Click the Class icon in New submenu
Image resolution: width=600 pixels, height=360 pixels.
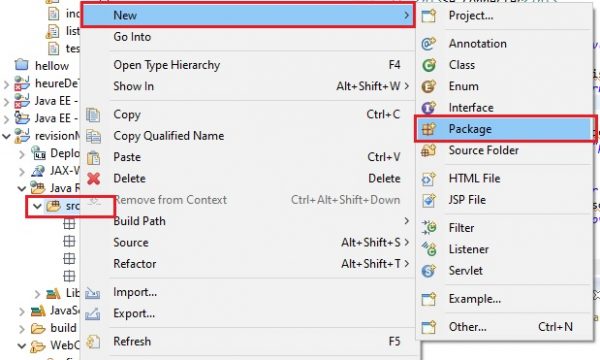pyautogui.click(x=429, y=65)
